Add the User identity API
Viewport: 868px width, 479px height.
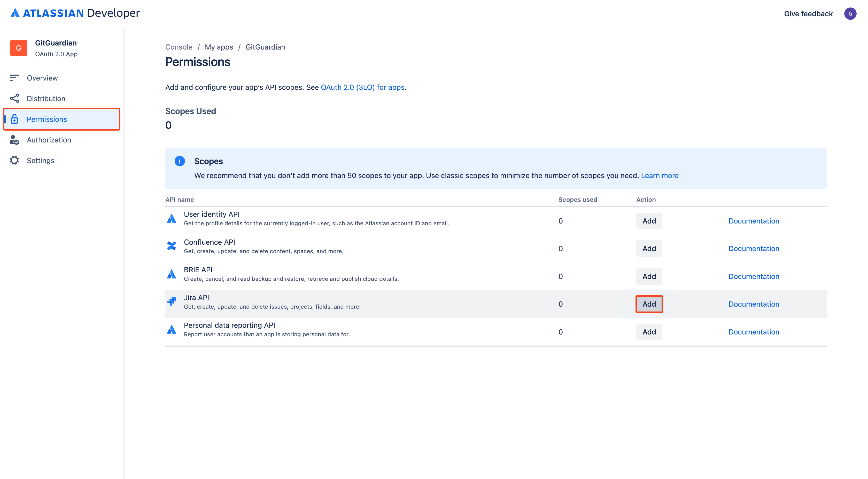(649, 221)
